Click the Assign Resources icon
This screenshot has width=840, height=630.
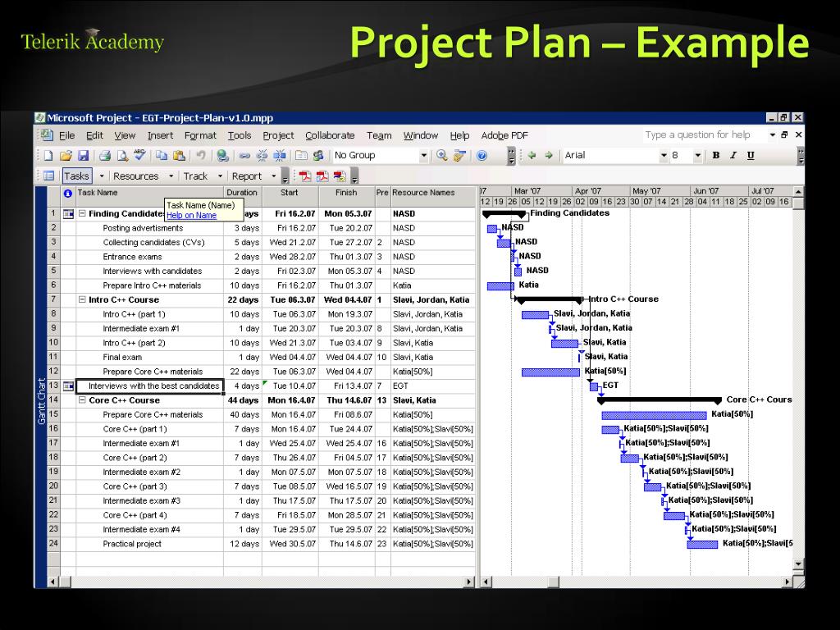point(319,155)
